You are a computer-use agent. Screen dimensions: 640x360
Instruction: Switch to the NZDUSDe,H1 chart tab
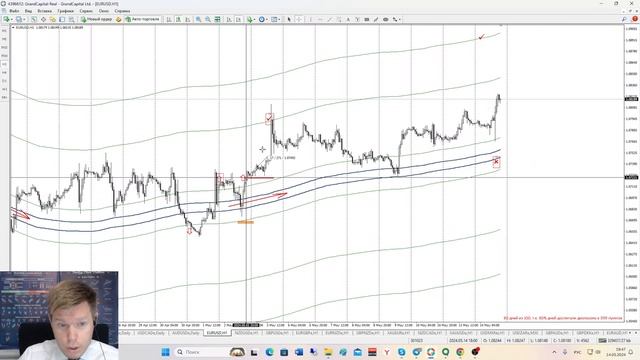click(x=247, y=333)
